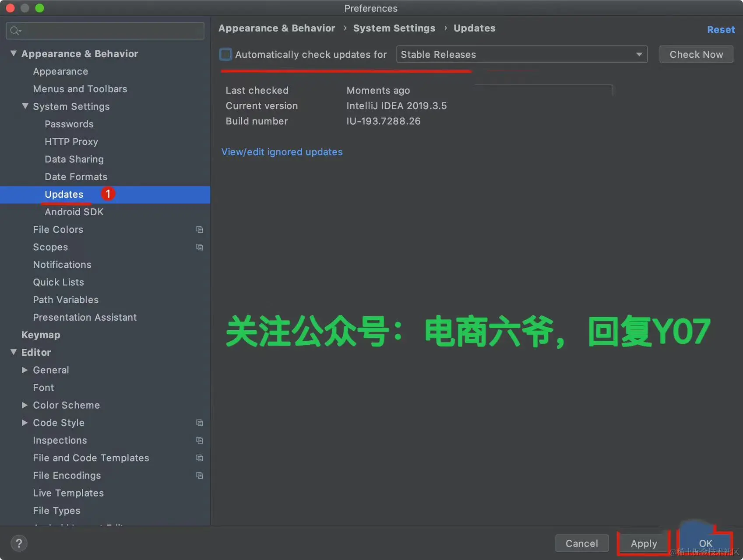Open Date Formats settings
The height and width of the screenshot is (560, 743).
pos(76,177)
